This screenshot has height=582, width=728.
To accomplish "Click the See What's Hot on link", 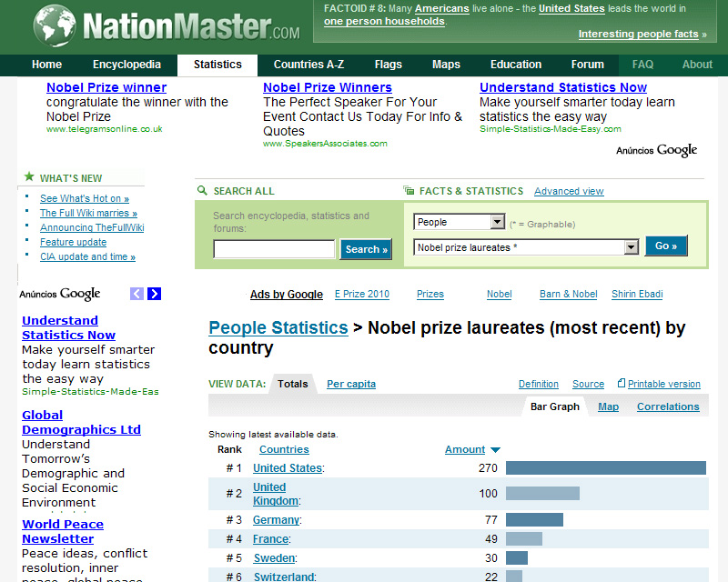I will pyautogui.click(x=85, y=198).
